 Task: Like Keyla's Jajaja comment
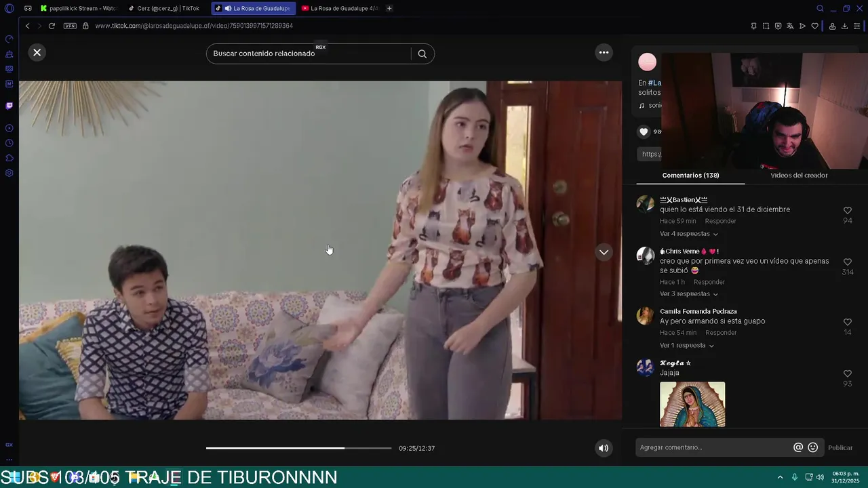point(848,374)
